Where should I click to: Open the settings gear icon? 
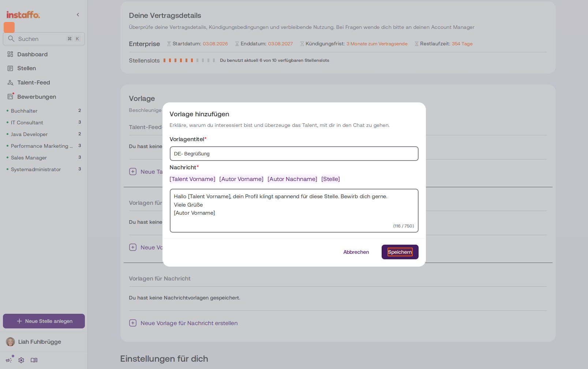tap(21, 360)
